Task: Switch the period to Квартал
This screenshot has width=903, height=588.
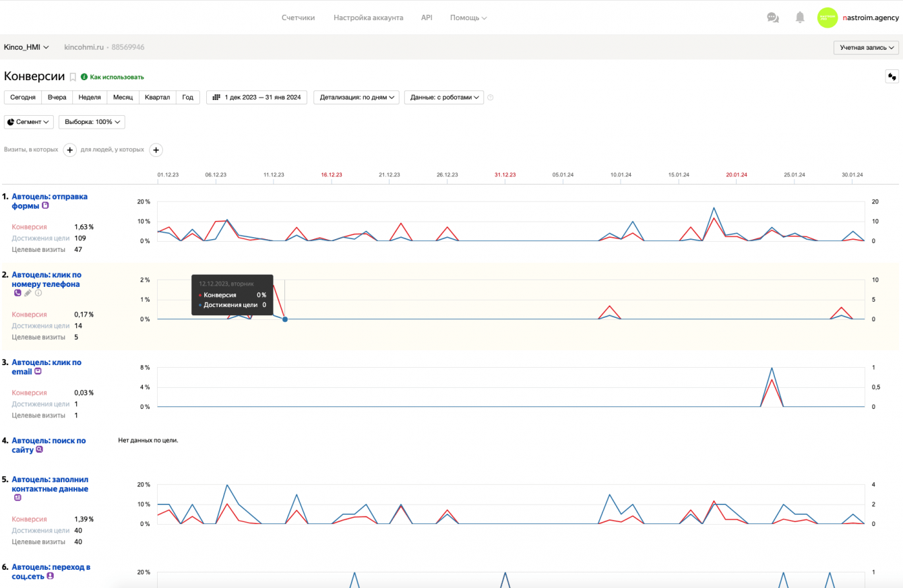Action: 158,98
